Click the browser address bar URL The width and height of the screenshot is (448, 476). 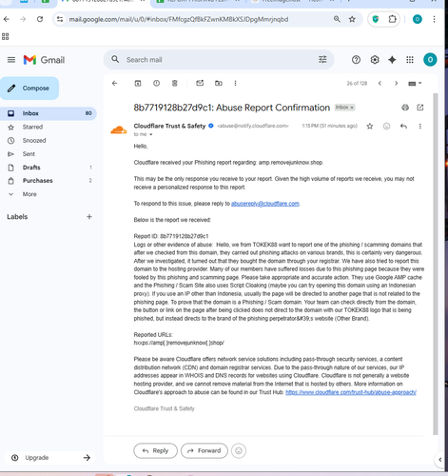pyautogui.click(x=179, y=19)
